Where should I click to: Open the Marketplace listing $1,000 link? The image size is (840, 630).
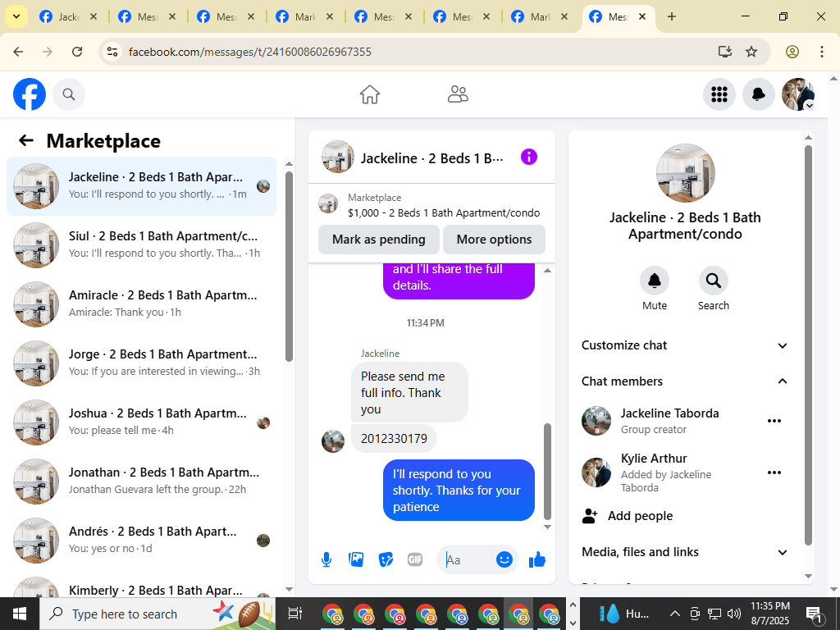click(x=444, y=212)
